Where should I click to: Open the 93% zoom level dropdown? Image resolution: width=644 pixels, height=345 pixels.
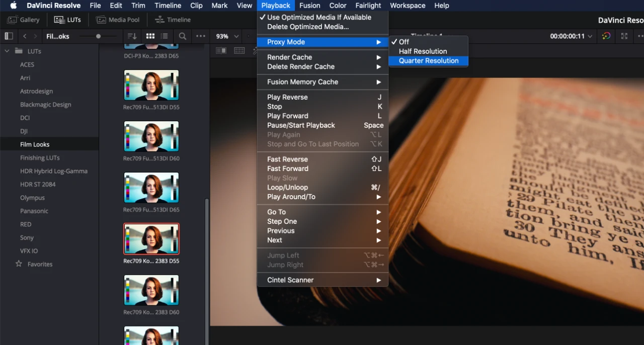226,36
